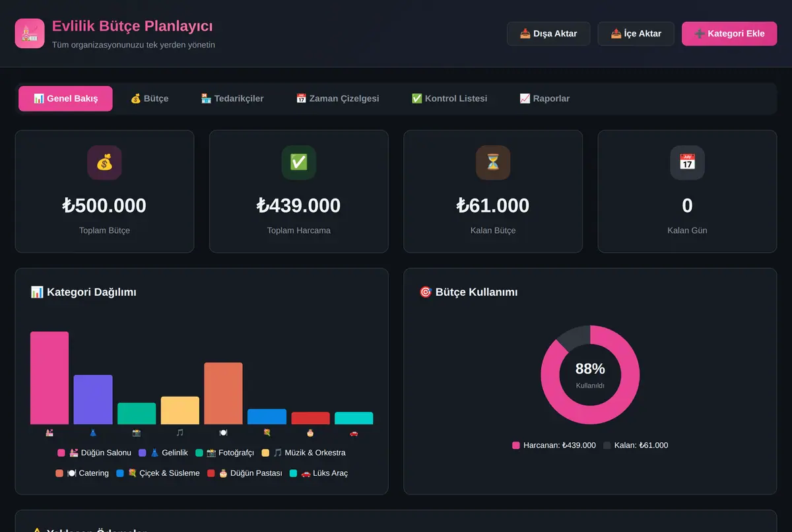
Task: Click the orange Catering bar in the chart
Action: point(223,393)
